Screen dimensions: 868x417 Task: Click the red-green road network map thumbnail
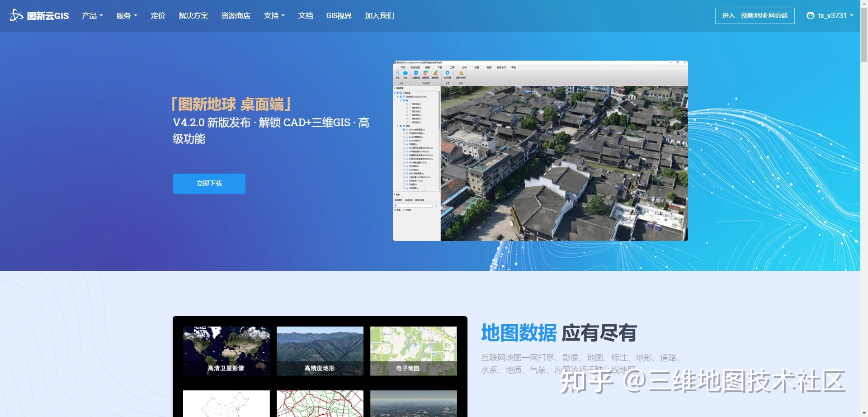tap(320, 403)
